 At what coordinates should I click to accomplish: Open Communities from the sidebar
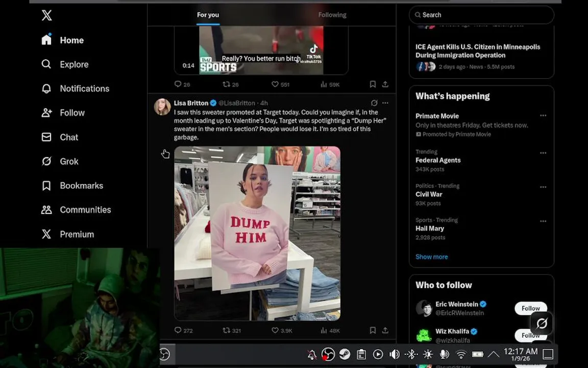click(x=76, y=210)
